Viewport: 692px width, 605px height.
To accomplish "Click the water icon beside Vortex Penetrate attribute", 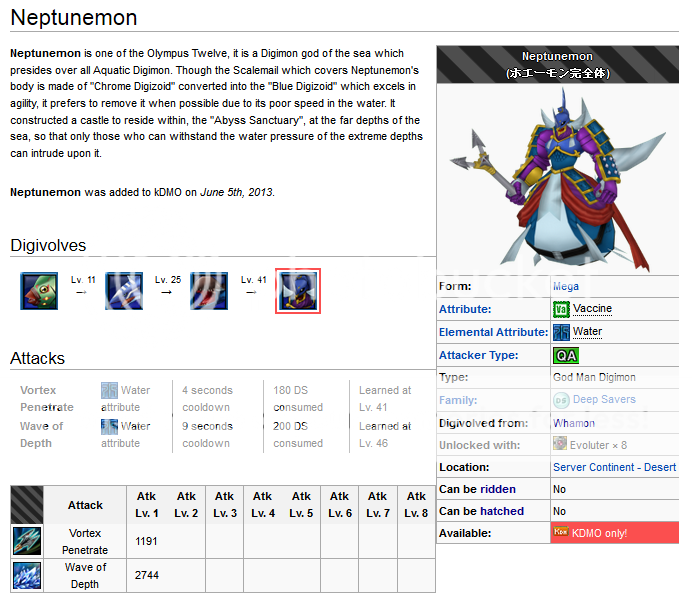I will pyautogui.click(x=109, y=391).
